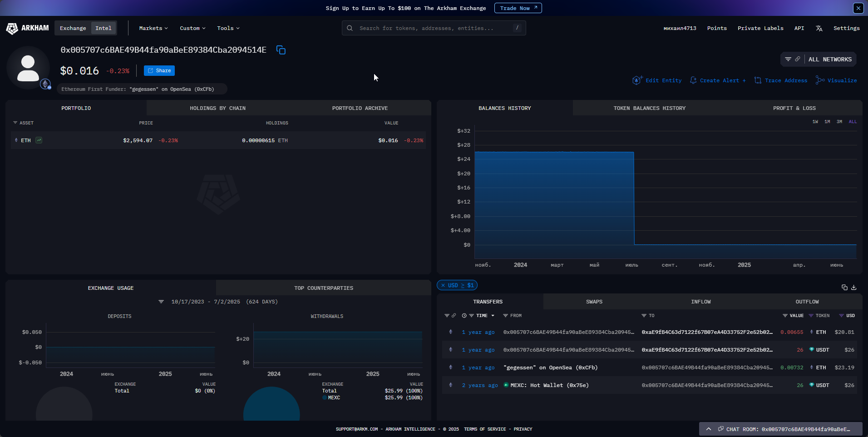Open Privacy footer link
868x437 pixels.
tap(523, 429)
